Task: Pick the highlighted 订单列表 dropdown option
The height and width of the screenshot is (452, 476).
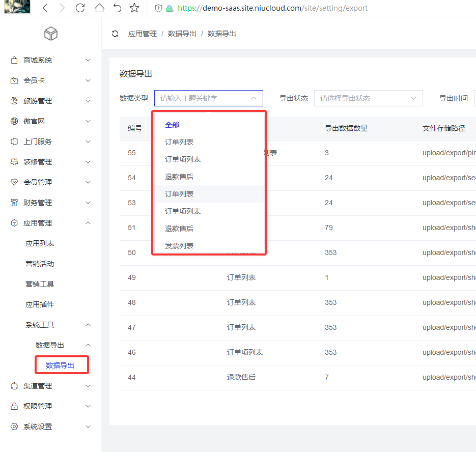Action: point(179,194)
